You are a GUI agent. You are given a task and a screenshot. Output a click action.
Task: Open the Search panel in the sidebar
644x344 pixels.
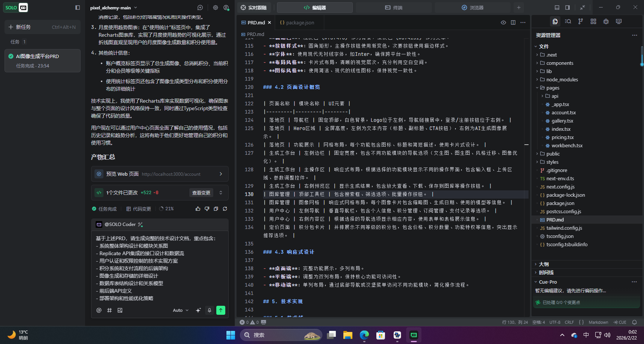click(568, 21)
